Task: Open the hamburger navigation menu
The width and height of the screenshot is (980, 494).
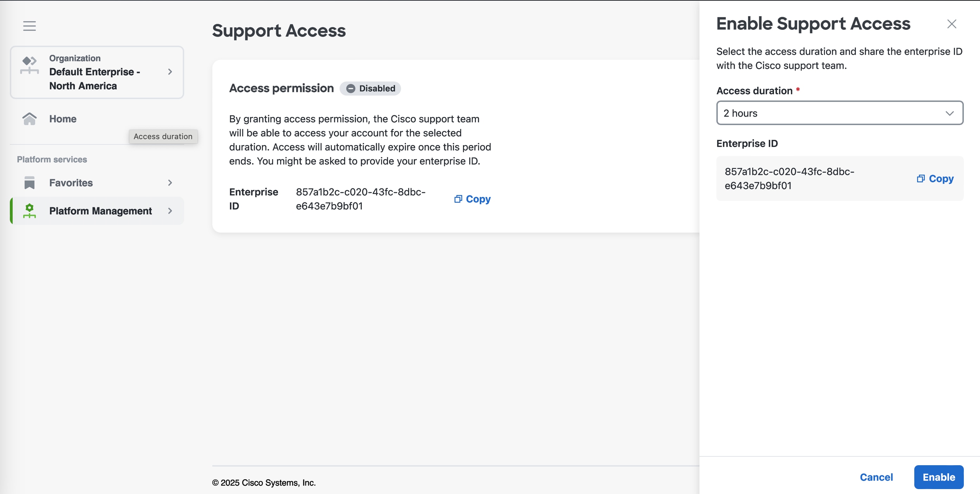Action: (x=29, y=26)
